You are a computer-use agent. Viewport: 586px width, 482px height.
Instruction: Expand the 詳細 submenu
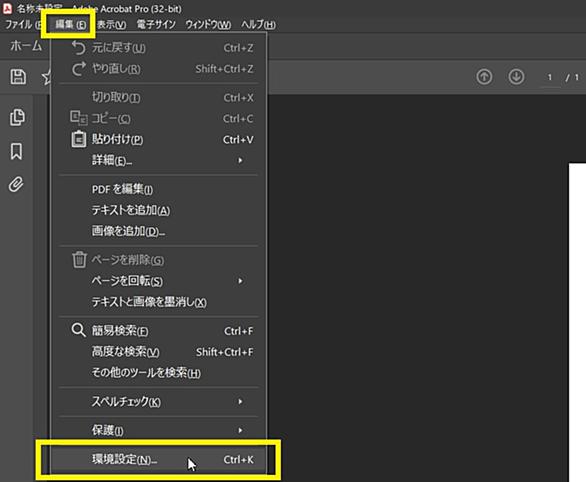158,160
